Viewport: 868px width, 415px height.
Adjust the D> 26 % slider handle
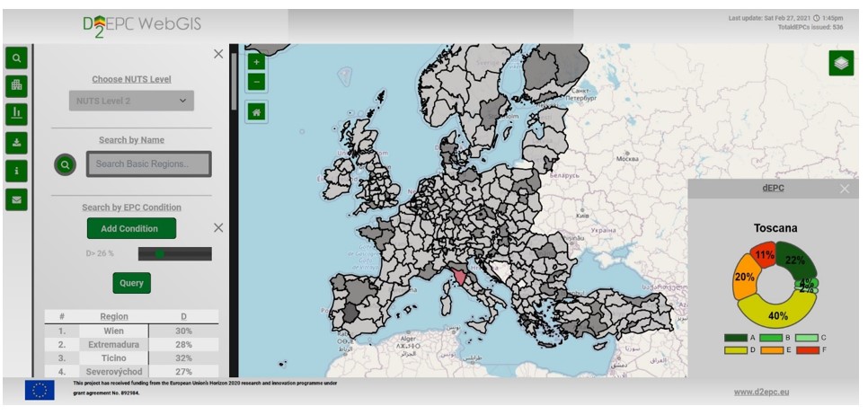[x=159, y=253]
